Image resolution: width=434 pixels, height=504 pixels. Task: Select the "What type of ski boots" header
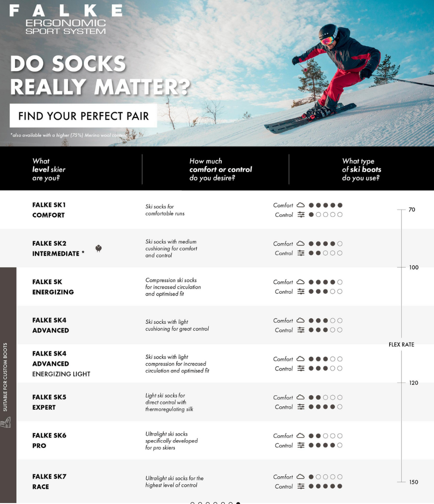click(362, 170)
